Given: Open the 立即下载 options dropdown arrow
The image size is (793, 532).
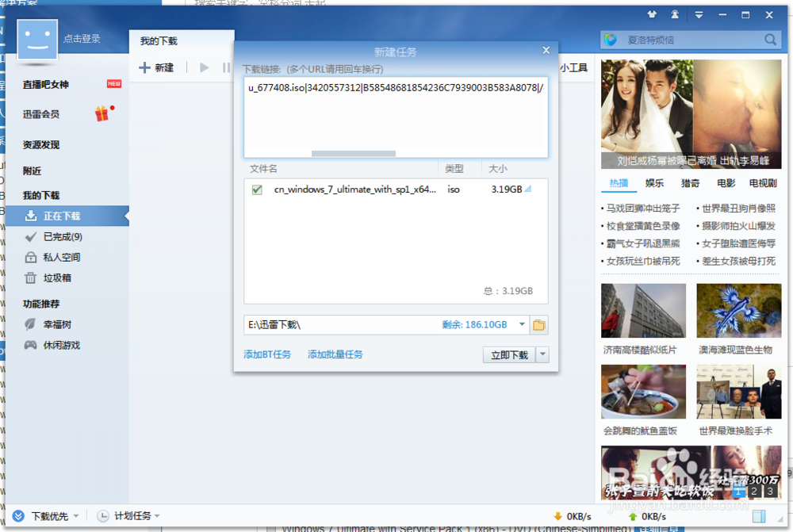Looking at the screenshot, I should coord(542,354).
